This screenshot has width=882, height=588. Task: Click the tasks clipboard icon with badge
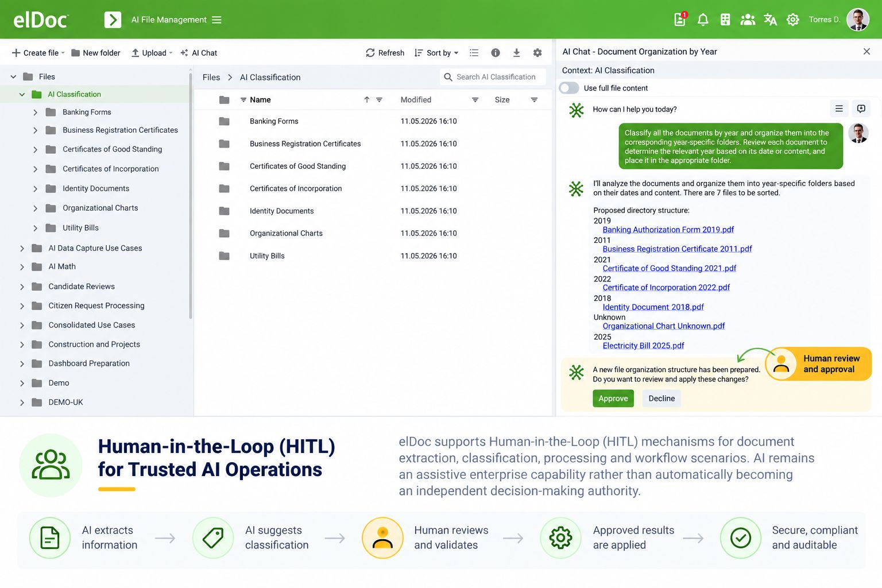pyautogui.click(x=680, y=19)
